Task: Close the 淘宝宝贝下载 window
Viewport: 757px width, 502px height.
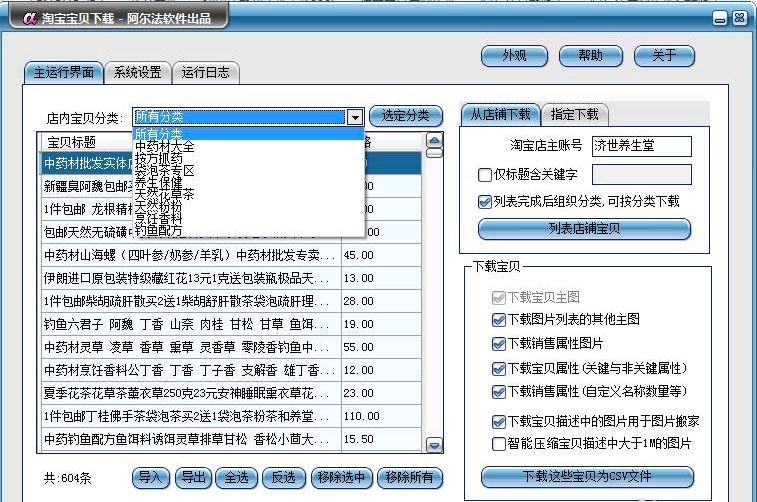Action: pyautogui.click(x=740, y=18)
